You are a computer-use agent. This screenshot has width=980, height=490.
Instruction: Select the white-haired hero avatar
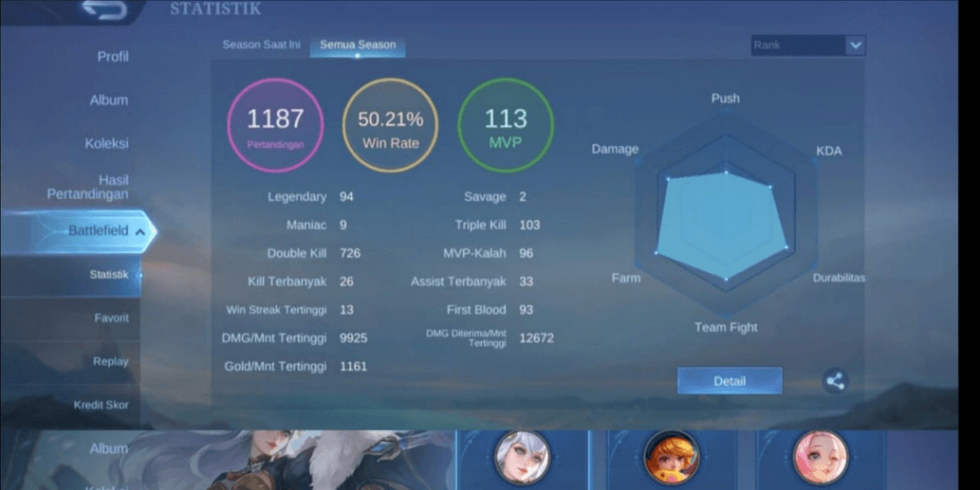point(523,458)
